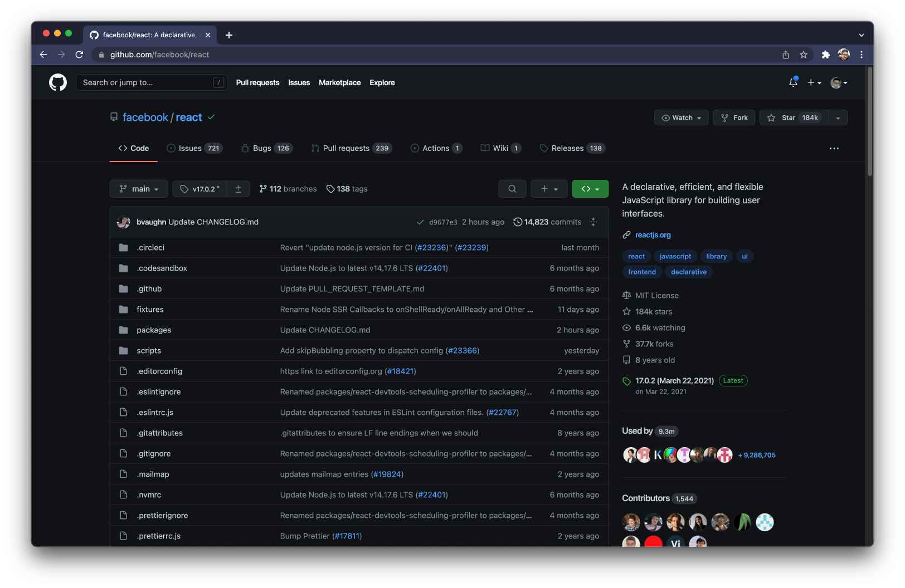Screen dimensions: 905x588
Task: Open the GitHub home logo
Action: click(x=58, y=82)
